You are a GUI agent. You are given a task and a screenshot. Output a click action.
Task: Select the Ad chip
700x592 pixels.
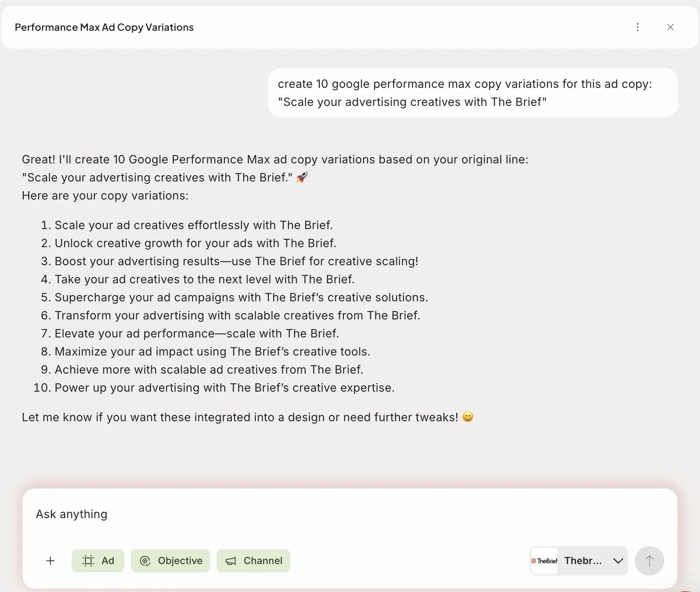[98, 561]
